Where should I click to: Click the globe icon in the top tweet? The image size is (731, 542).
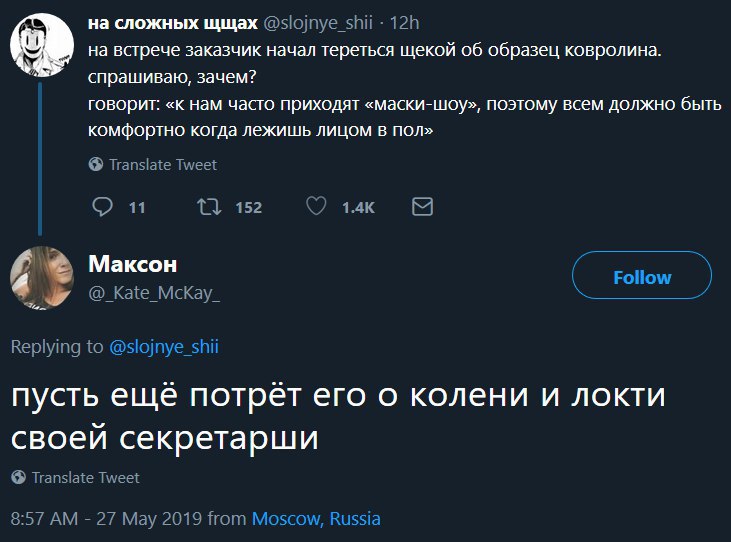(96, 164)
